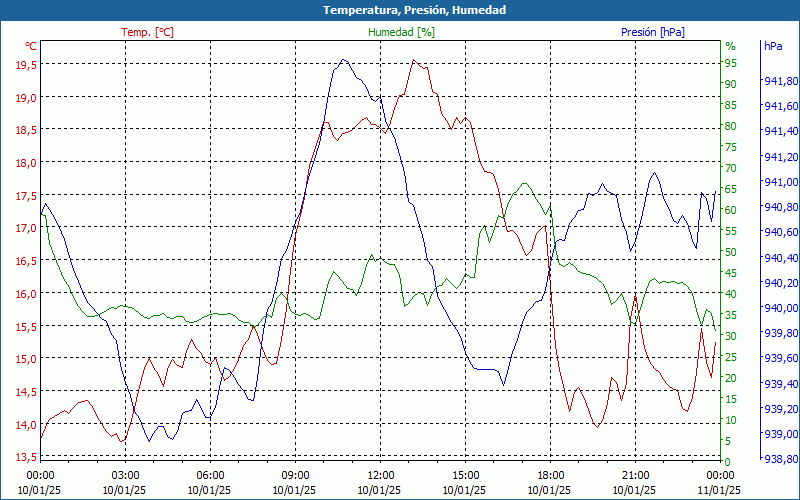Choose the 940,80 pressure axis value
Image resolution: width=800 pixels, height=500 pixels.
[781, 207]
